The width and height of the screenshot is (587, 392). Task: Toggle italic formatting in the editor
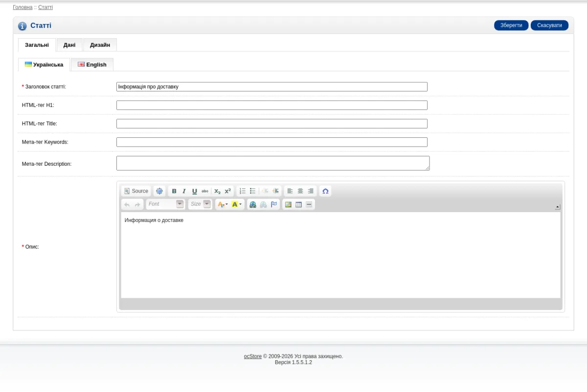[184, 191]
